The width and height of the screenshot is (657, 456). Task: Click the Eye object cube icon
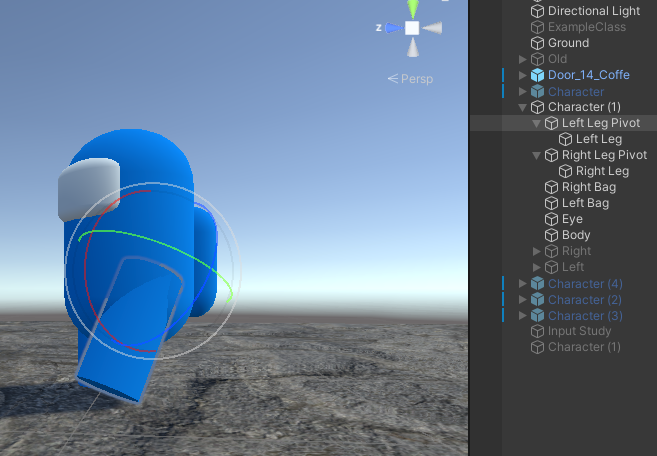(x=551, y=219)
